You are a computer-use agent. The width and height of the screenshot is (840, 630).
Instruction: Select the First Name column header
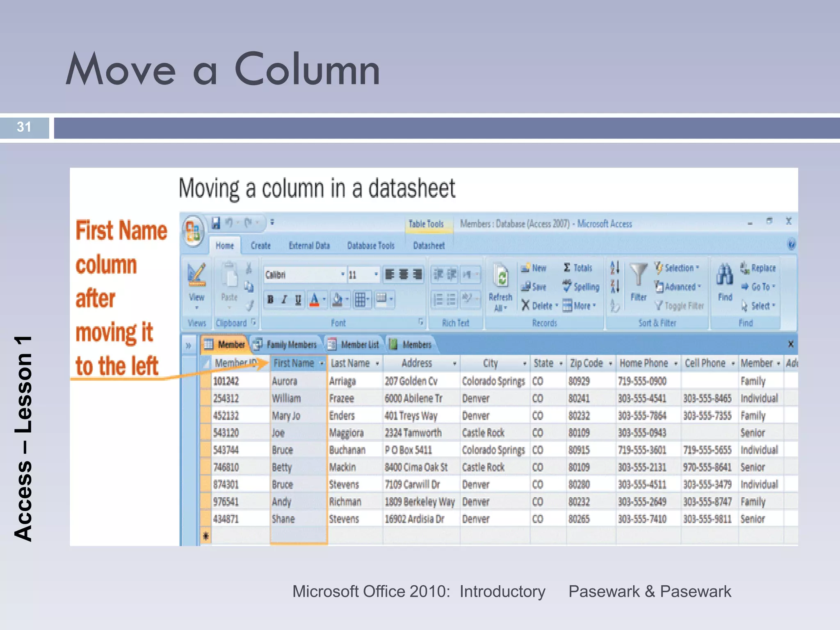[298, 363]
